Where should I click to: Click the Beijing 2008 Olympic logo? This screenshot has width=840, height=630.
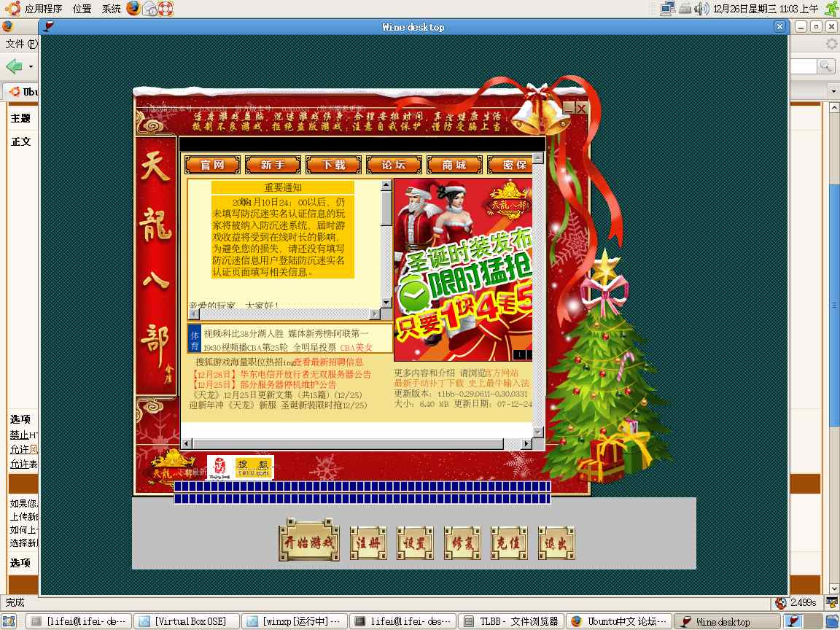[219, 467]
